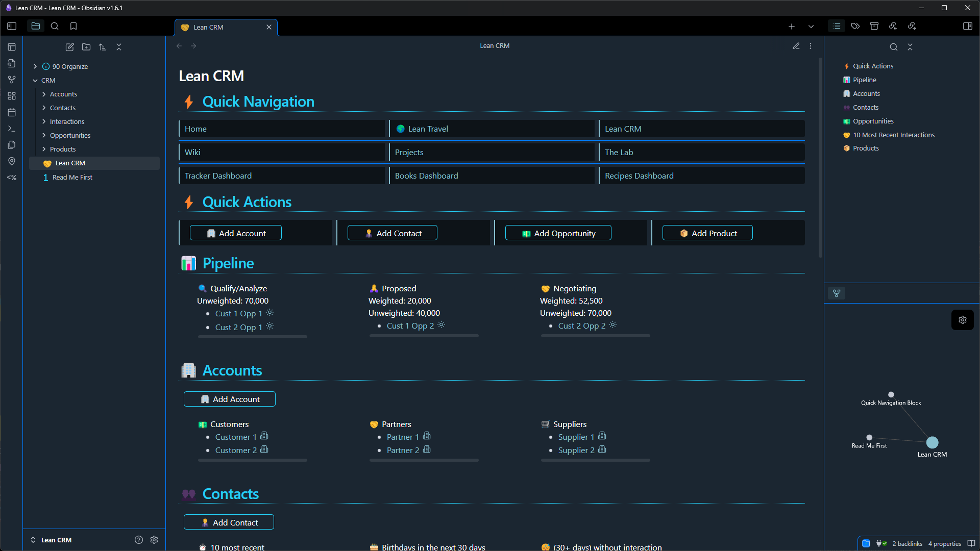Expand the Opportunities folder
This screenshot has width=980, height=551.
44,135
